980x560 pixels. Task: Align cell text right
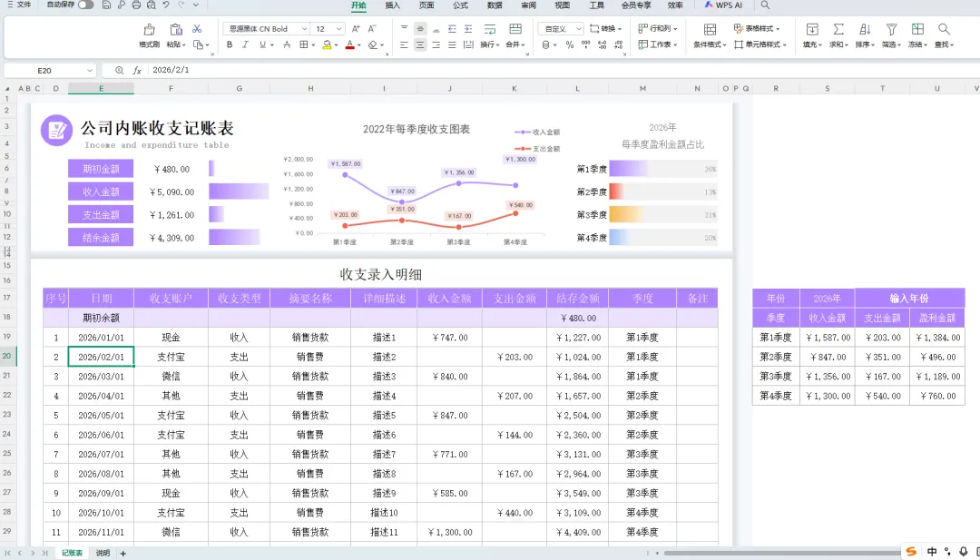tap(436, 45)
